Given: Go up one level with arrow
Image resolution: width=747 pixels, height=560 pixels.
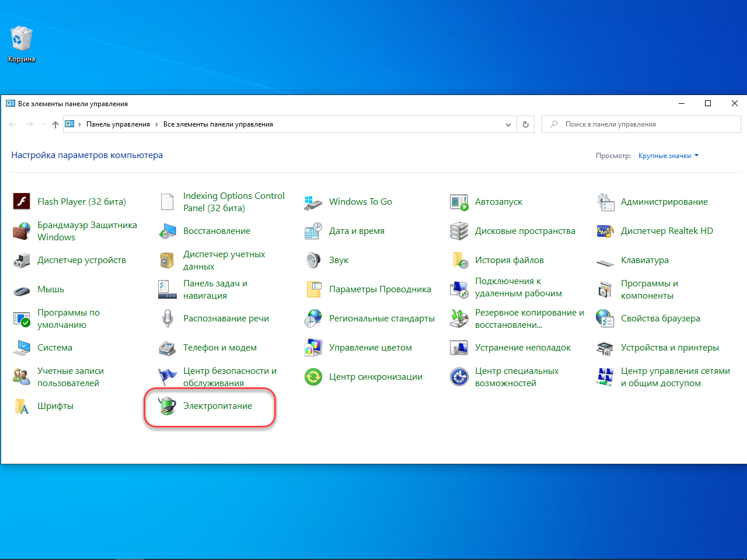Looking at the screenshot, I should click(x=55, y=124).
